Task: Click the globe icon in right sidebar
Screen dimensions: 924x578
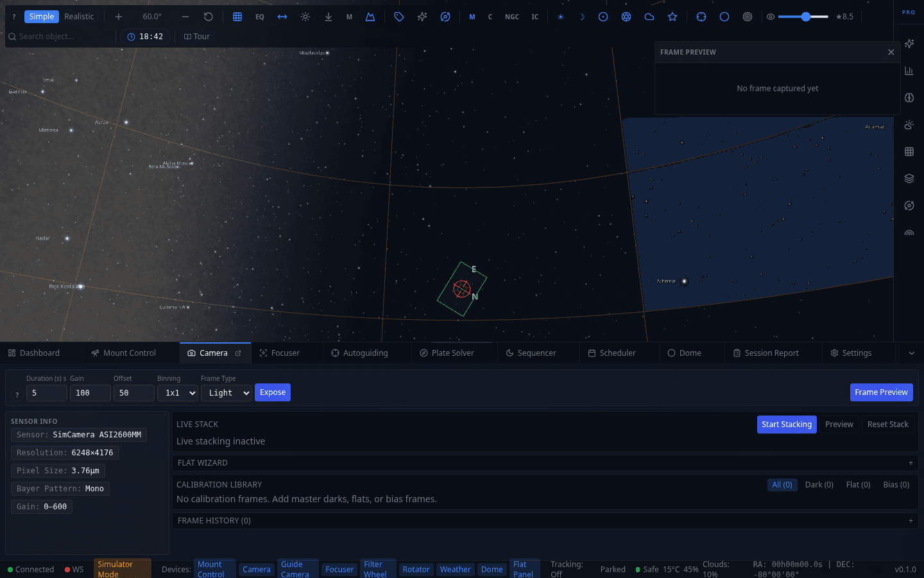Action: click(x=909, y=98)
